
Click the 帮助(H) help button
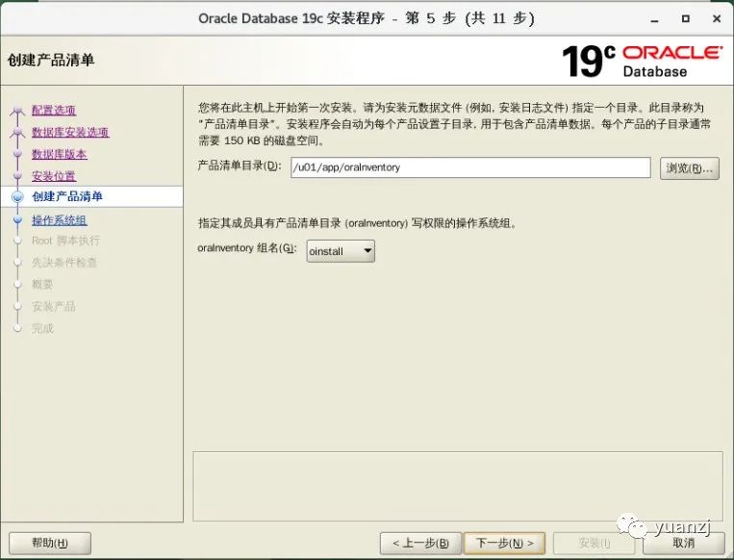pos(50,543)
